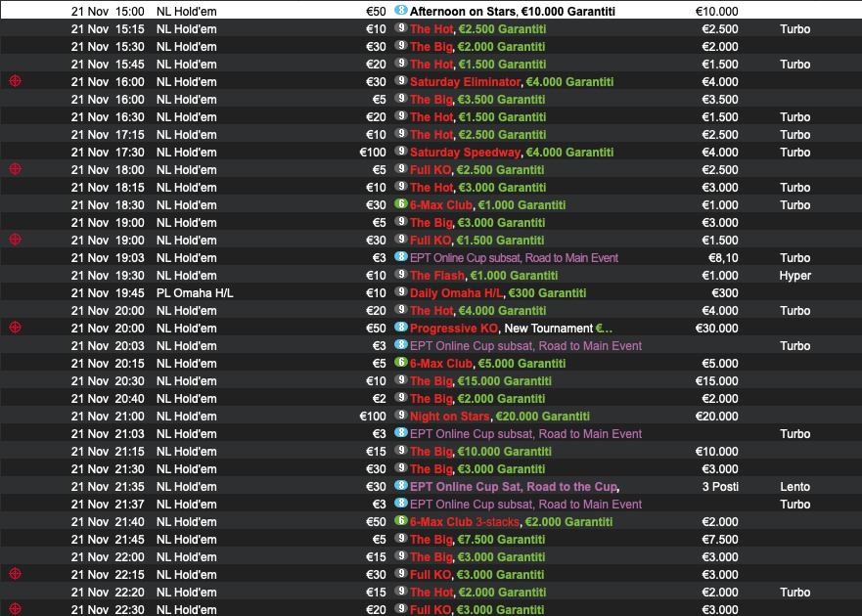This screenshot has height=616, width=862.
Task: Click the knockout target icon on the 19:00 Full KO row
Action: tap(16, 240)
